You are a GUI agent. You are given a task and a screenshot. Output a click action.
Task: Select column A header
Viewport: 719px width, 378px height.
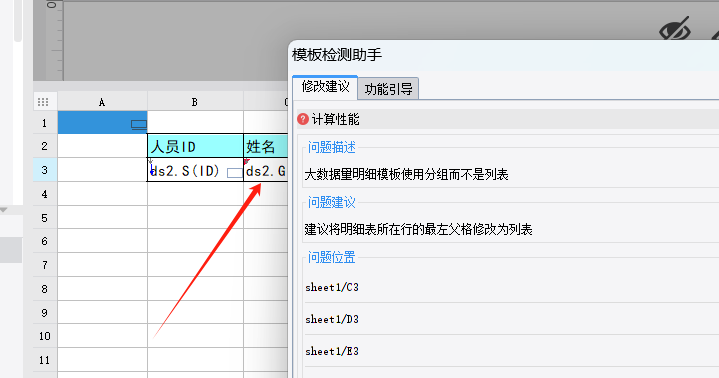102,102
